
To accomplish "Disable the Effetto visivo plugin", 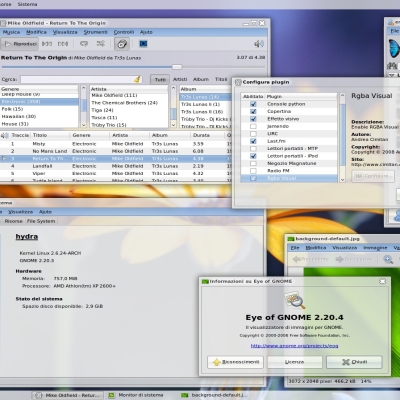I will pyautogui.click(x=253, y=119).
